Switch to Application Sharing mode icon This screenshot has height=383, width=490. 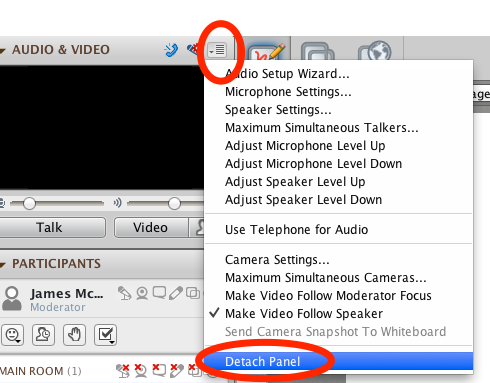click(x=318, y=52)
